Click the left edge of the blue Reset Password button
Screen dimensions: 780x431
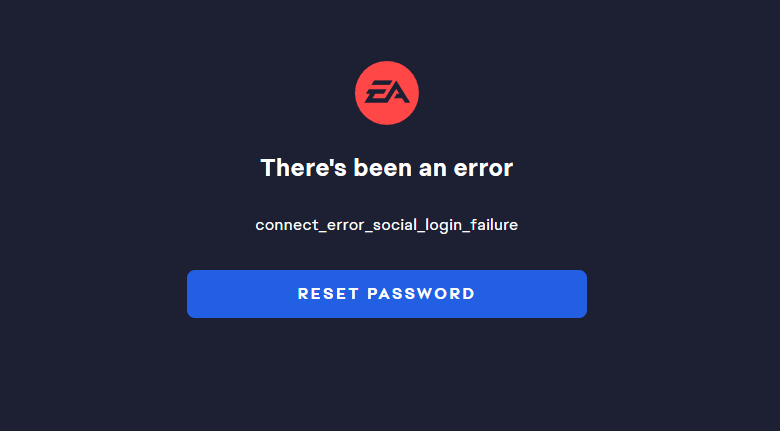[192, 294]
